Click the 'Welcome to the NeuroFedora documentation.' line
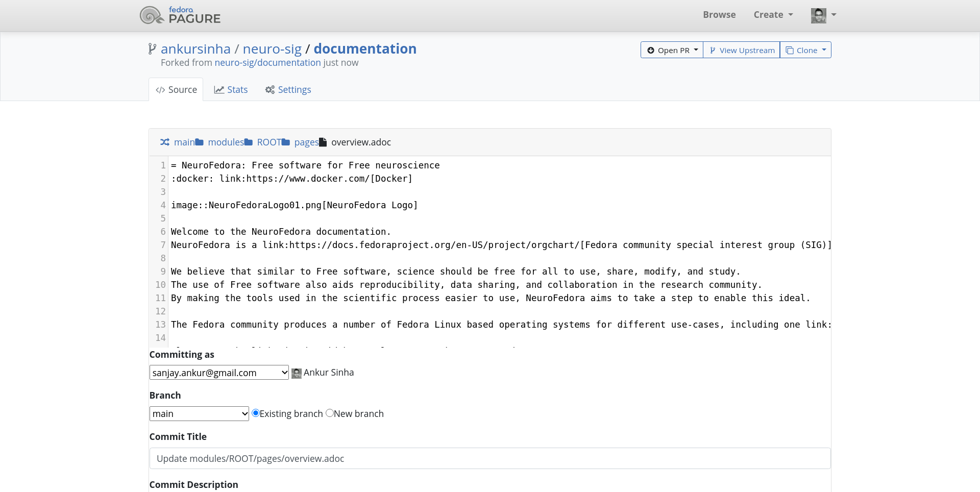The width and height of the screenshot is (980, 492). (281, 232)
